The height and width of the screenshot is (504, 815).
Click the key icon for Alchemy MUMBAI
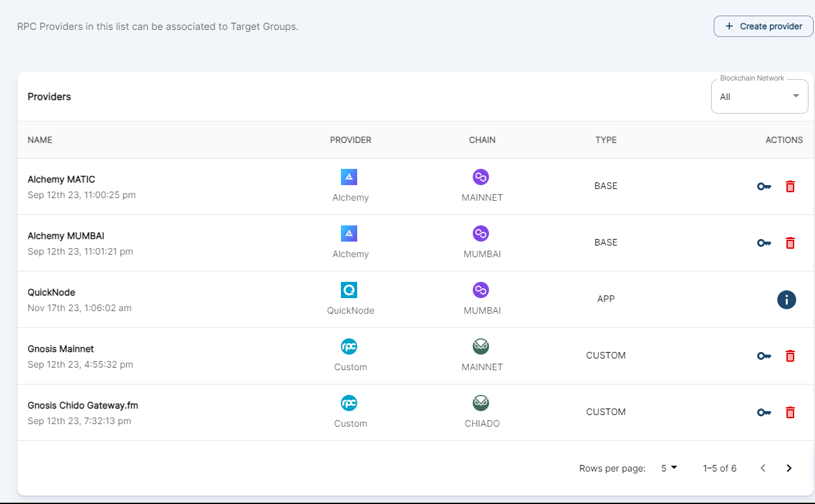coord(764,243)
